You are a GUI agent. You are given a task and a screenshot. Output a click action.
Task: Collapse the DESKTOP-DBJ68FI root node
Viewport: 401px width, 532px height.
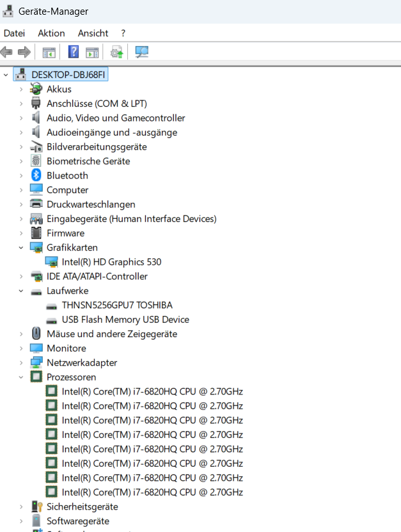click(6, 75)
